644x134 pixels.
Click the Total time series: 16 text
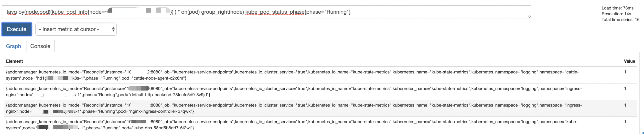point(620,19)
